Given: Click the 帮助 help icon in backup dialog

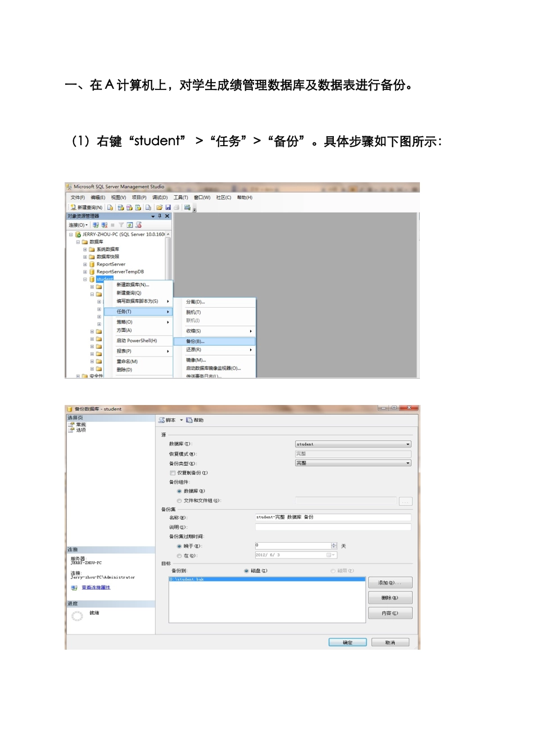Looking at the screenshot, I should [189, 420].
